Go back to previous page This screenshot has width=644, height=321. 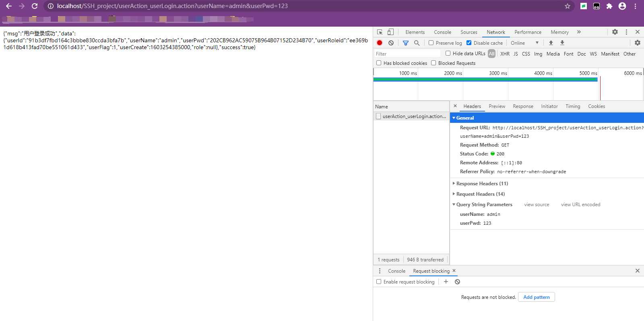(8, 6)
